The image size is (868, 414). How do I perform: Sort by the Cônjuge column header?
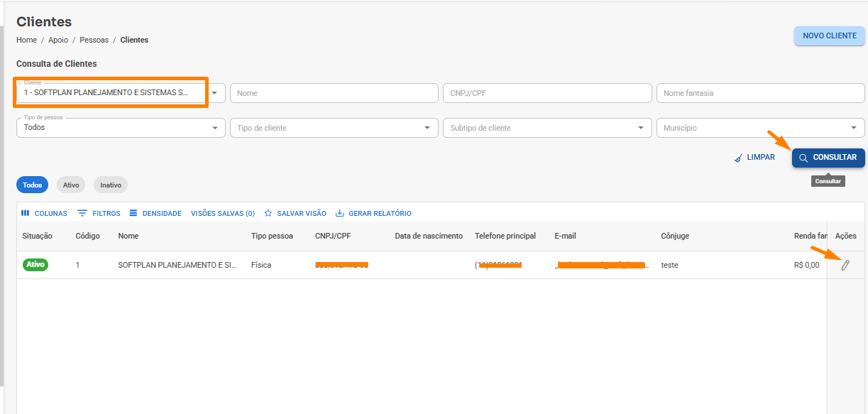click(675, 236)
